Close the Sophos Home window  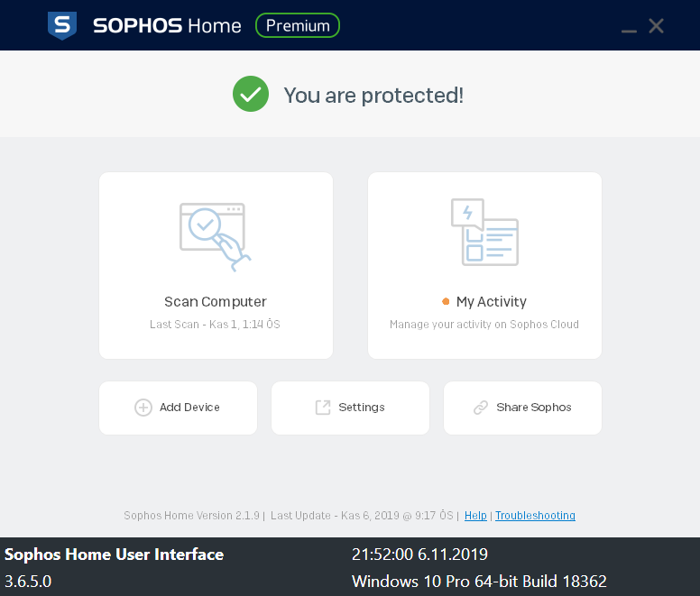tap(657, 26)
